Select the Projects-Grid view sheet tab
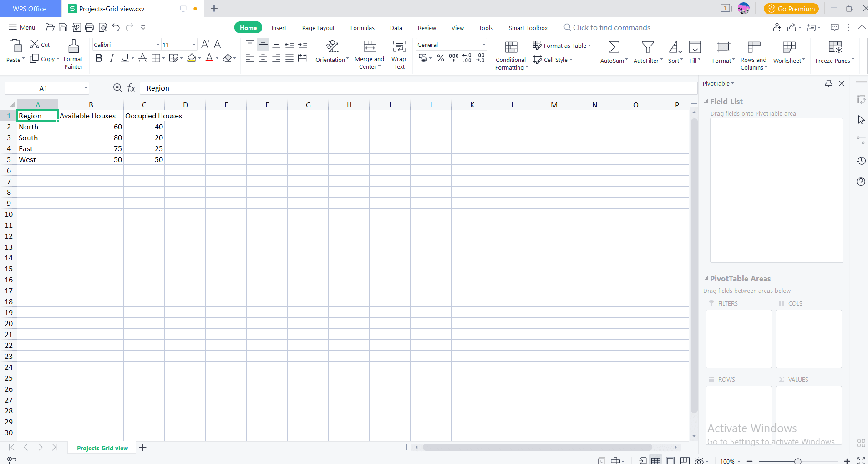 [x=102, y=448]
